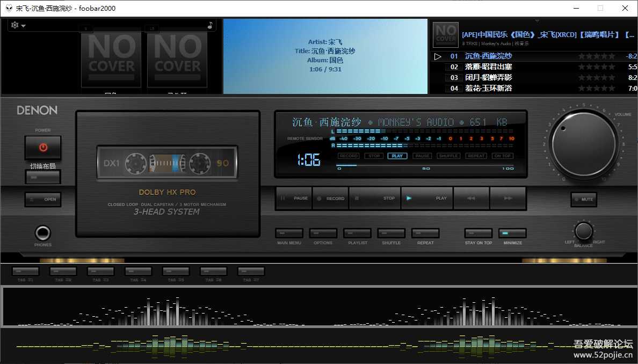Click the seek progress bar in display
638x364 pixels.
425,165
